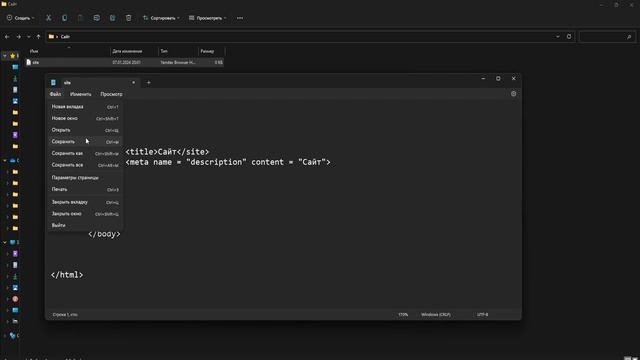Click the </body> line in the editor
This screenshot has width=640, height=360.
pos(104,234)
